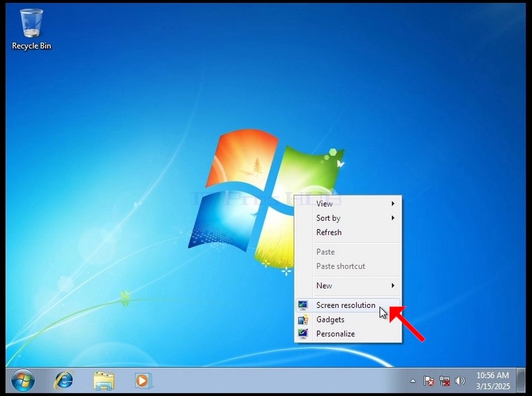Click the Show desktop button at the taskbar edge
Screen dimensions: 532x396
tap(521, 380)
